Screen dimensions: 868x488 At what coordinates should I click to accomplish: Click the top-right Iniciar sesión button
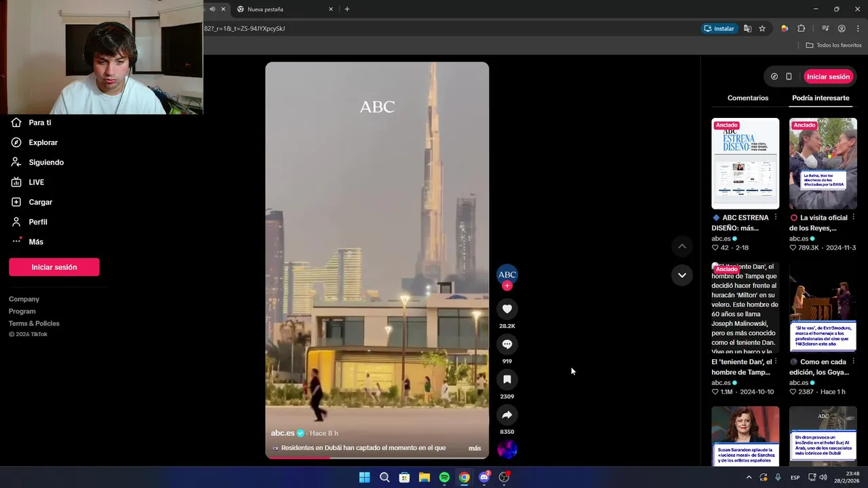point(828,77)
